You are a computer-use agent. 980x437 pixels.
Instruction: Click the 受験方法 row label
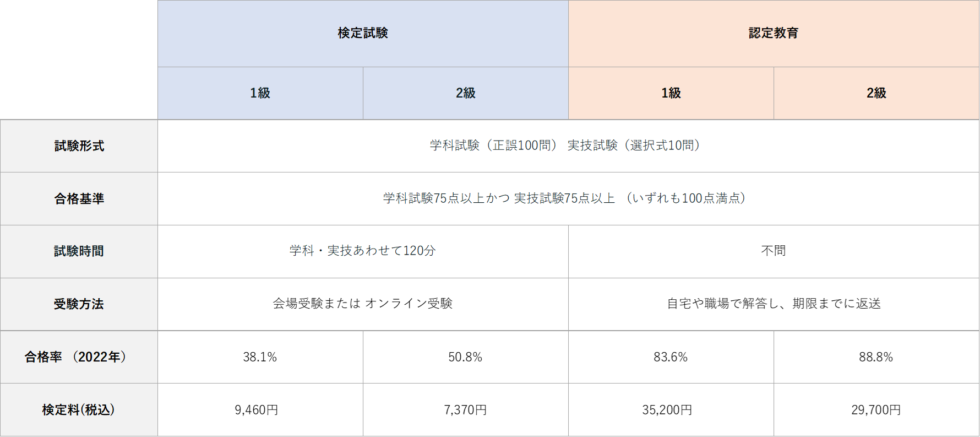79,304
